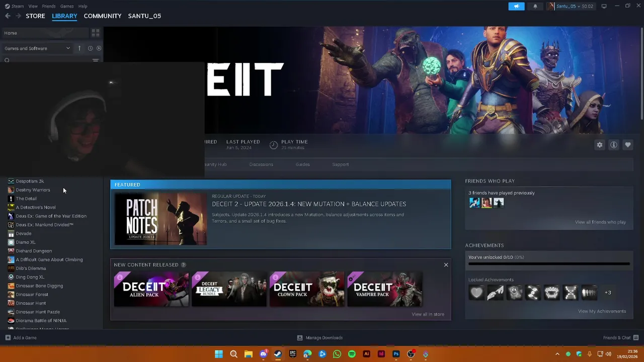
Task: Open the Help menu
Action: click(x=83, y=6)
